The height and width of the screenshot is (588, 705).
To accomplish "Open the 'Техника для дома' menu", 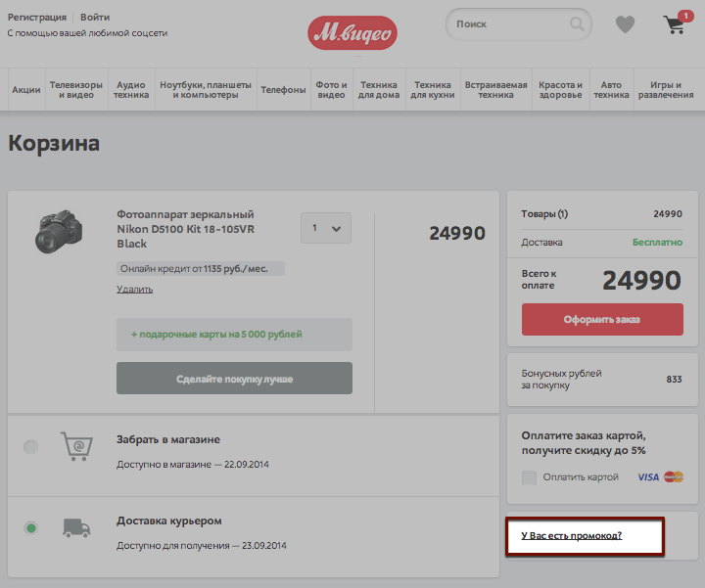I will coord(379,90).
